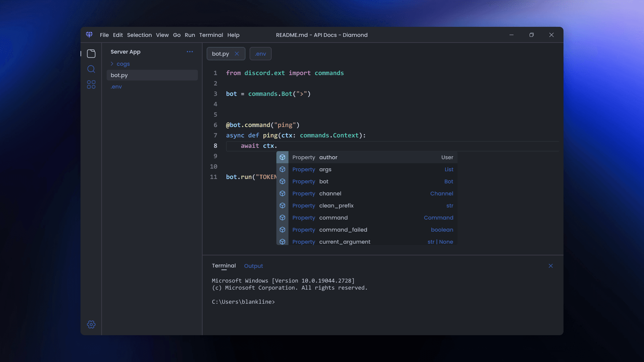Click the Server App panel title
This screenshot has height=362, width=644.
pyautogui.click(x=125, y=52)
